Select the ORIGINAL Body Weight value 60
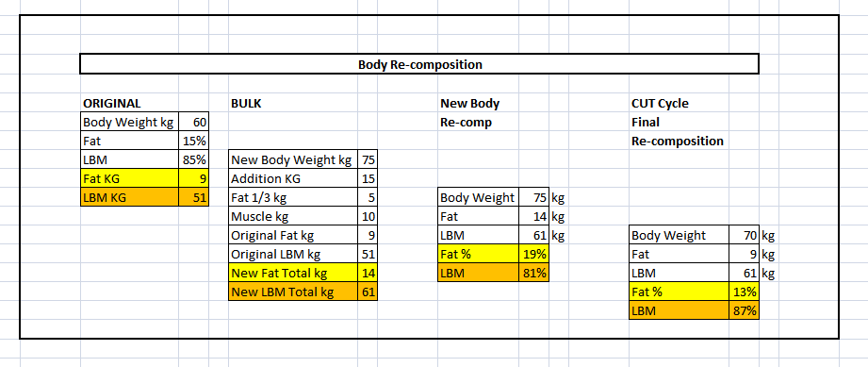This screenshot has width=868, height=367. coord(194,122)
